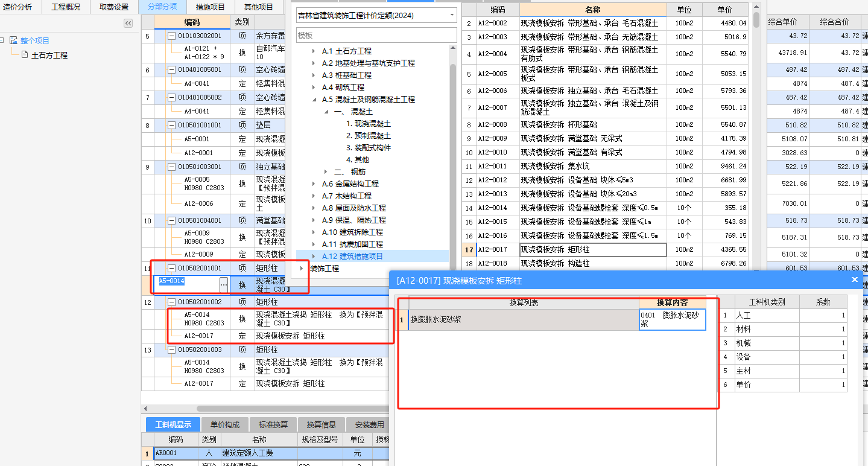Image resolution: width=868 pixels, height=466 pixels.
Task: Collapse the 整个项目 tree node
Action: click(x=2, y=40)
